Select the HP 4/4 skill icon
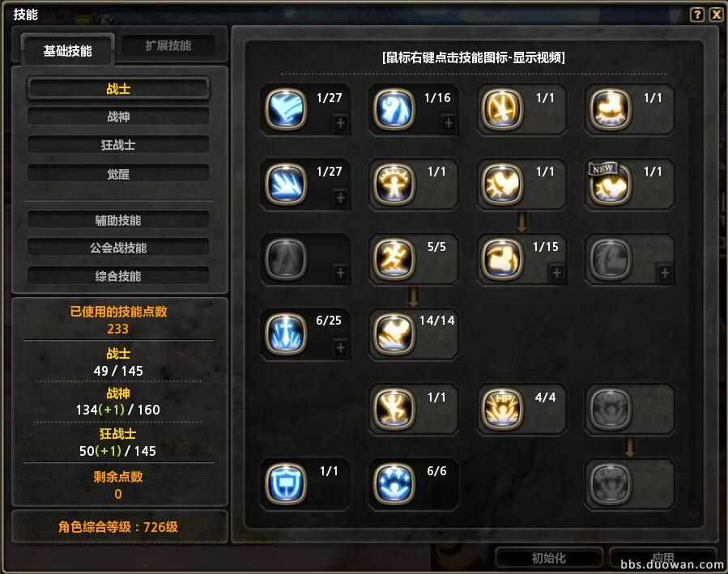 502,409
